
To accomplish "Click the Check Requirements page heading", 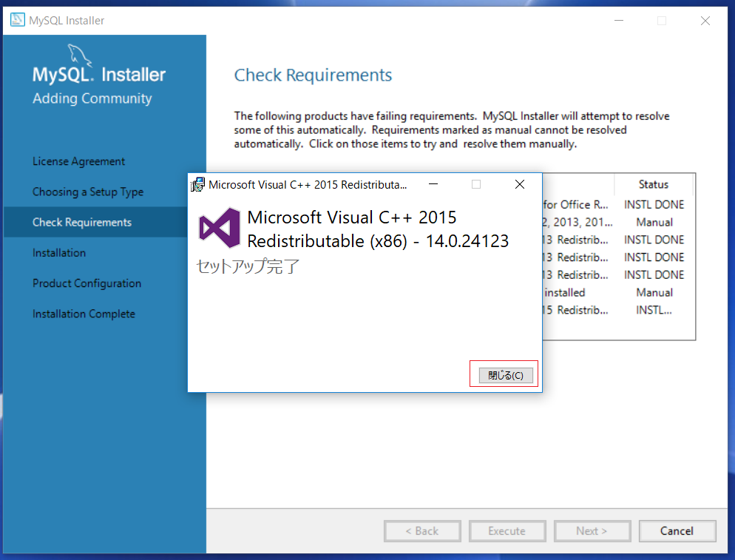I will [x=313, y=75].
